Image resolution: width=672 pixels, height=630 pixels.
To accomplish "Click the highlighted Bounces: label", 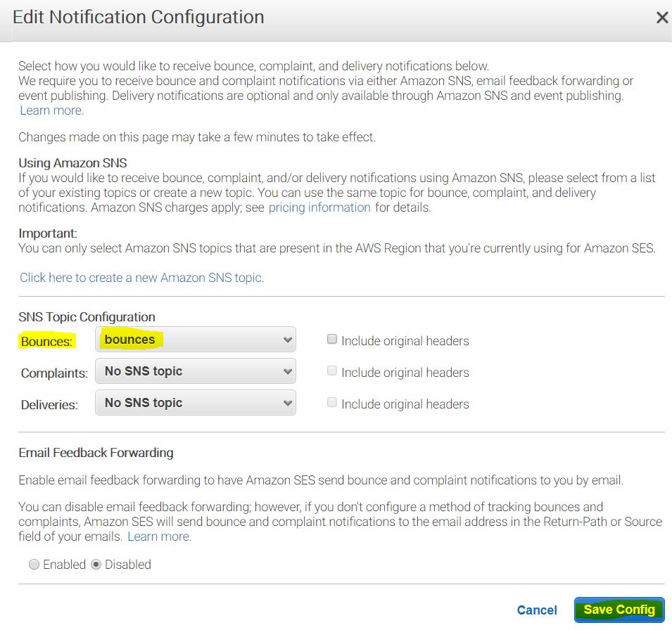I will point(46,342).
